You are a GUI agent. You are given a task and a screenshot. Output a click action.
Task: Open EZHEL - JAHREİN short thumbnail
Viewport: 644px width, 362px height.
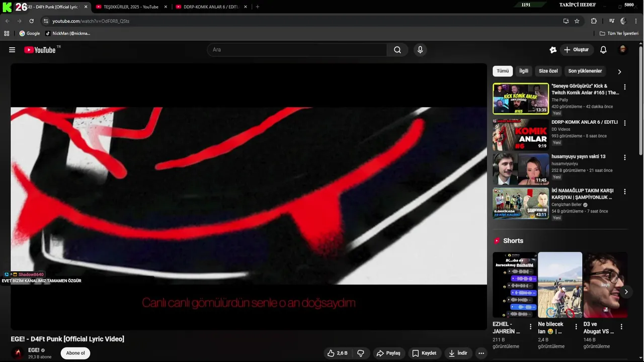point(515,285)
